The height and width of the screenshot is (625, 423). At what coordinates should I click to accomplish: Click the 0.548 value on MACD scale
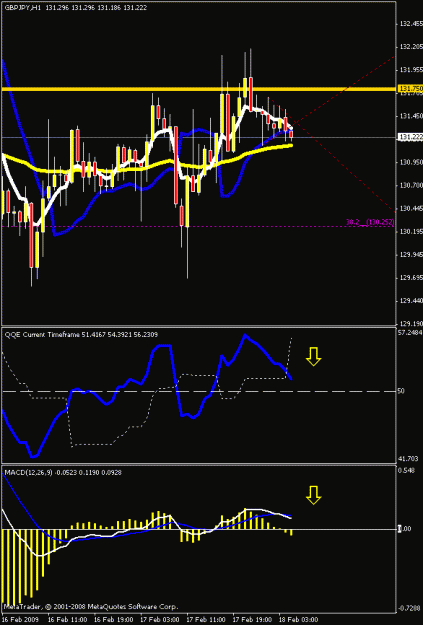point(406,470)
